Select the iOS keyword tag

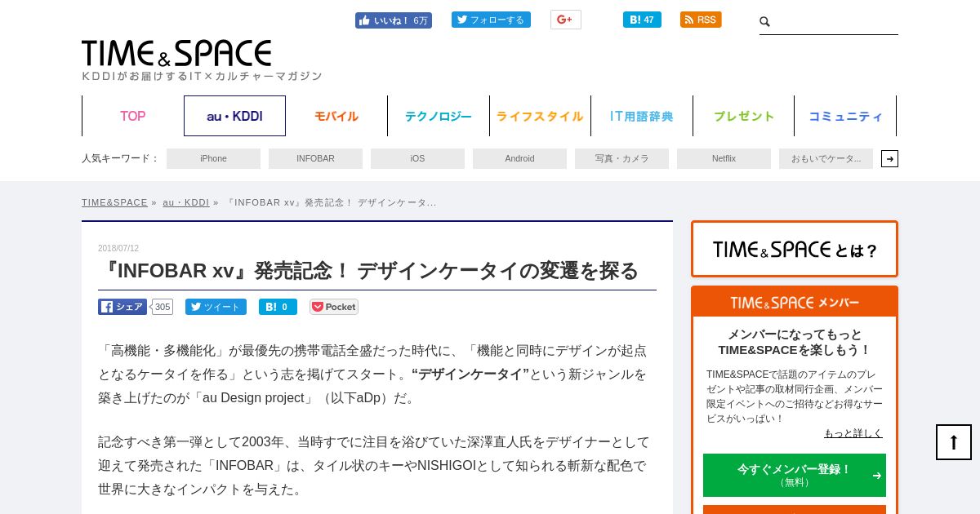tap(417, 158)
